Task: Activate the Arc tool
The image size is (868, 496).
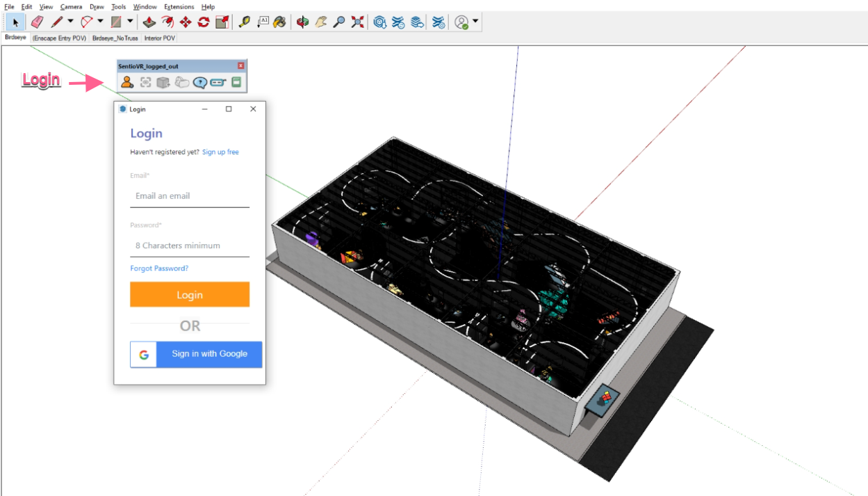Action: [87, 22]
